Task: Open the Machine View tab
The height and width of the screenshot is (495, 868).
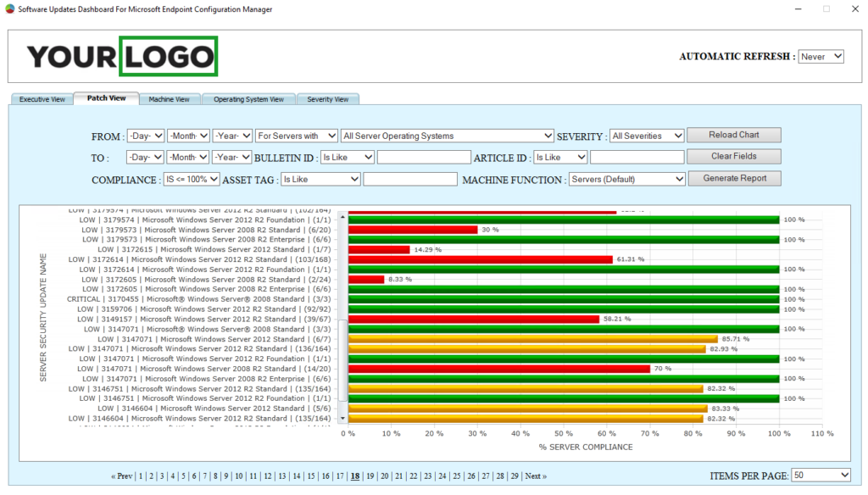Action: pyautogui.click(x=170, y=99)
